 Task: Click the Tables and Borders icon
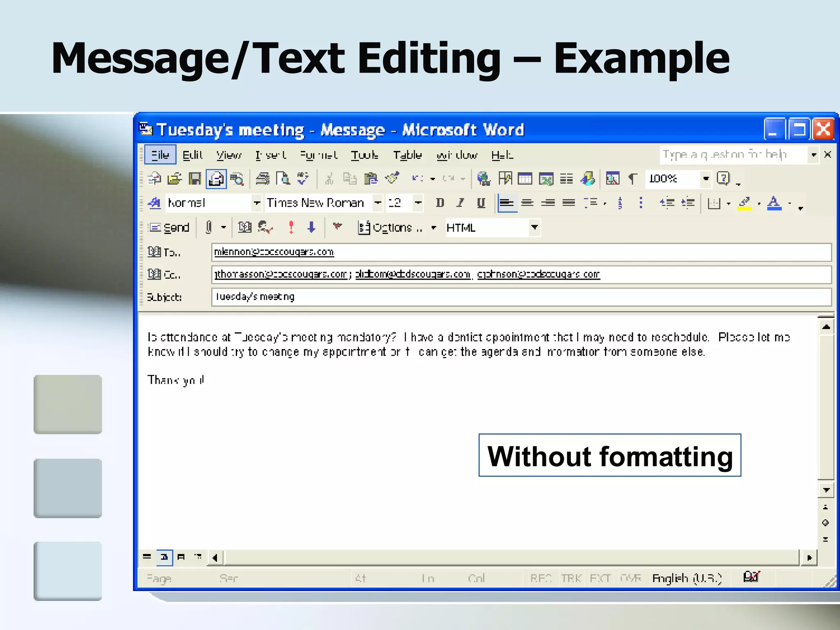tap(505, 179)
